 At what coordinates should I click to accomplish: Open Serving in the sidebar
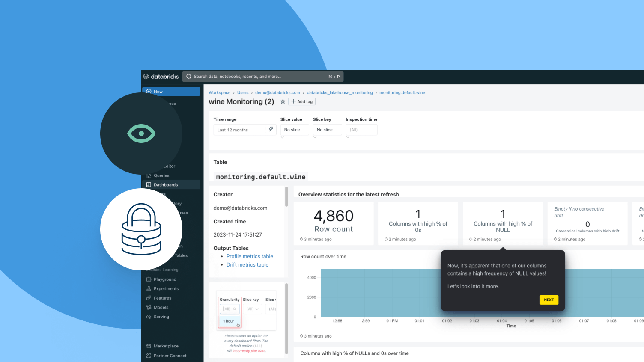(161, 317)
